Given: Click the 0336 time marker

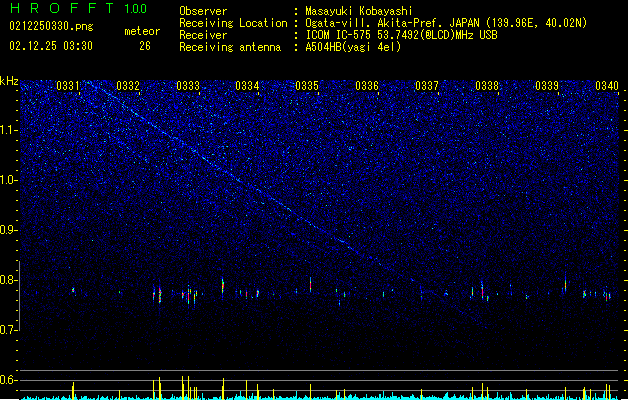Looking at the screenshot, I should coord(367,85).
